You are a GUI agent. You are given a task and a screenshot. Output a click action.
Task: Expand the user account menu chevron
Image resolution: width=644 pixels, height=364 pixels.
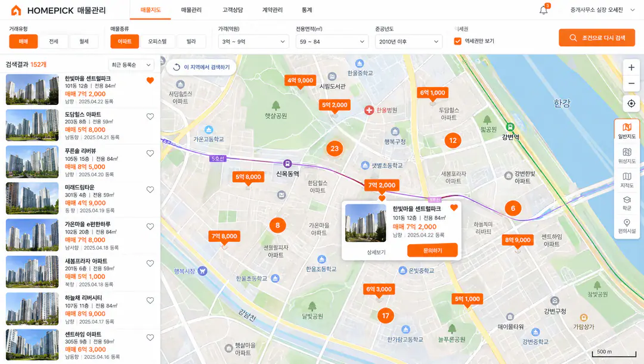coord(633,10)
